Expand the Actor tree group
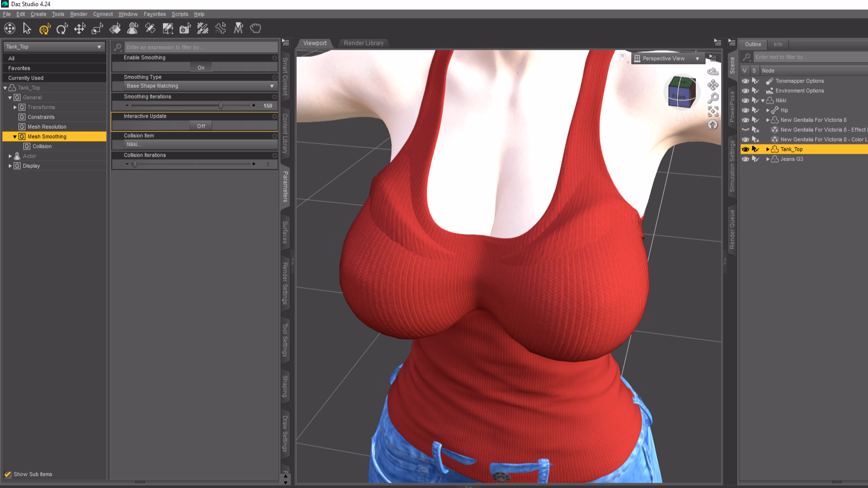868x488 pixels. pos(10,156)
